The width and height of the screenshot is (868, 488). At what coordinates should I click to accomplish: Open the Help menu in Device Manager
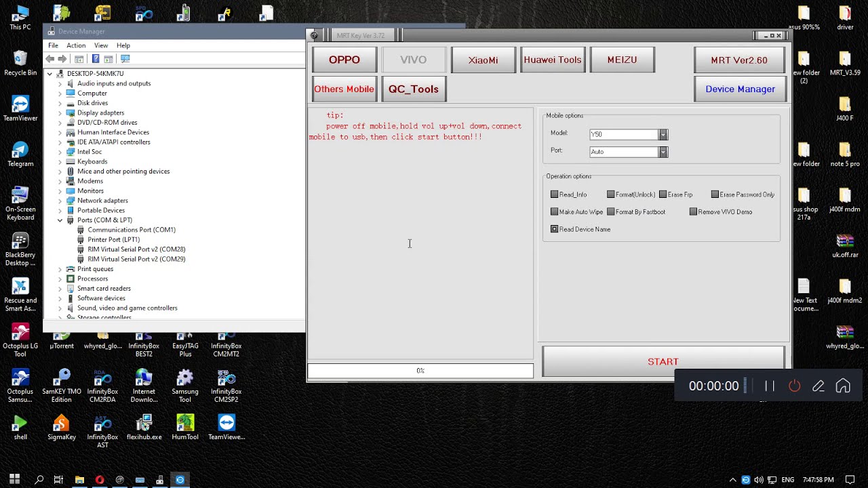coord(123,45)
